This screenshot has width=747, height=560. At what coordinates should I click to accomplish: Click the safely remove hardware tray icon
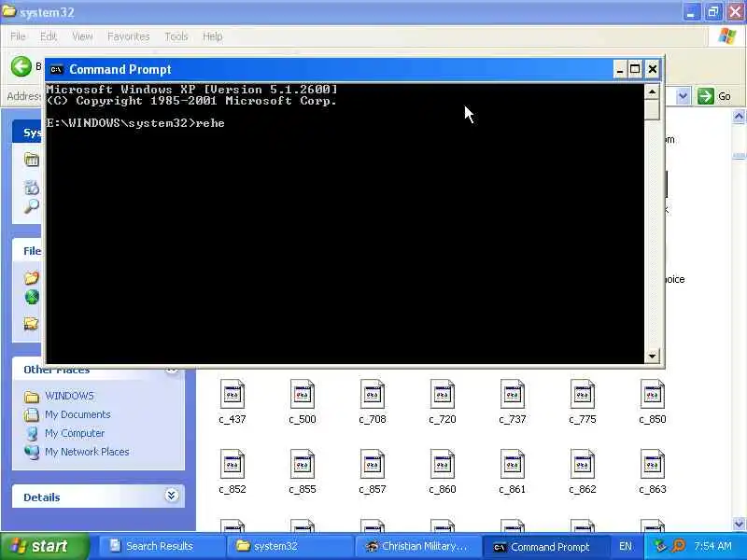click(x=660, y=546)
